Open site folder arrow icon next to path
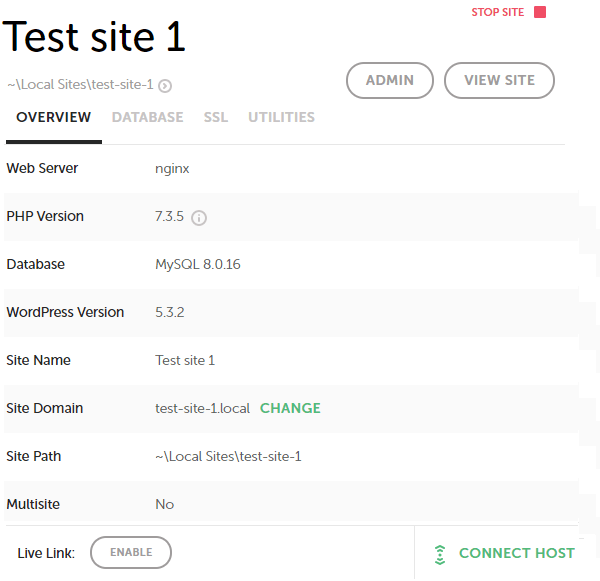600x581 pixels. pos(165,86)
